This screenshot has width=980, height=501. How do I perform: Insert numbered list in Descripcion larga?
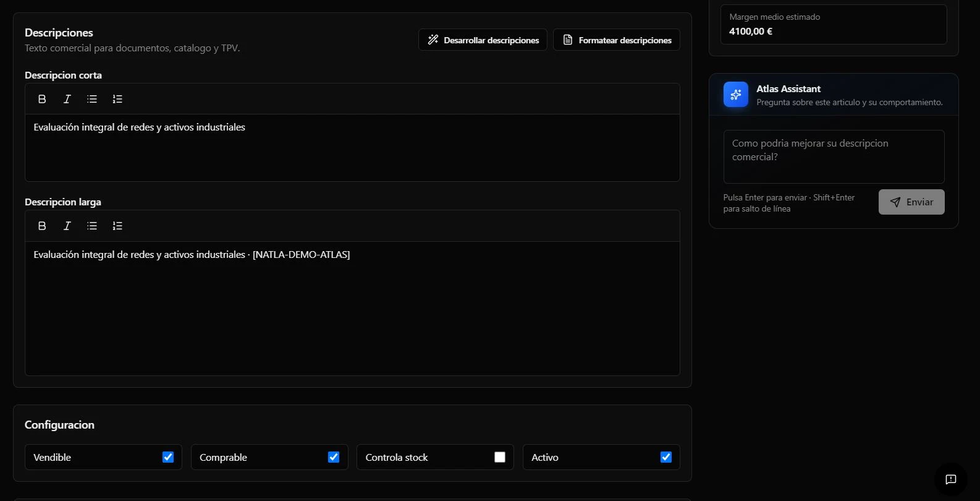click(117, 226)
